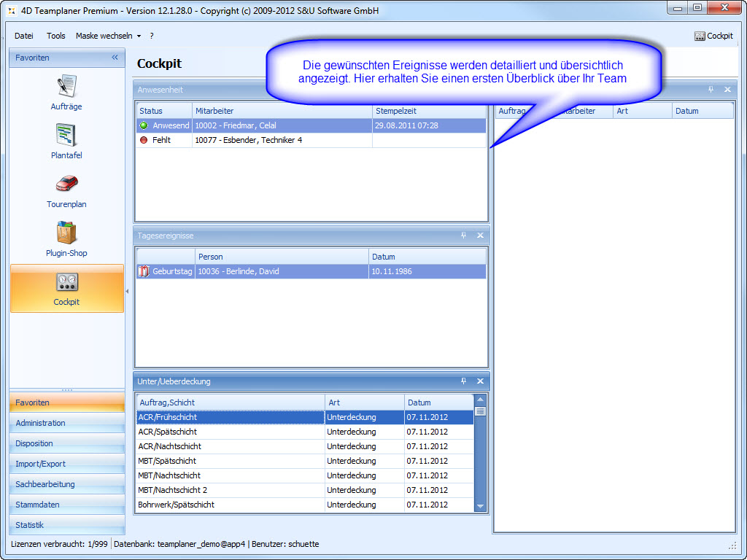This screenshot has height=560, width=747.
Task: Collapse the Favoriten sidebar with double chevron
Action: click(x=115, y=58)
